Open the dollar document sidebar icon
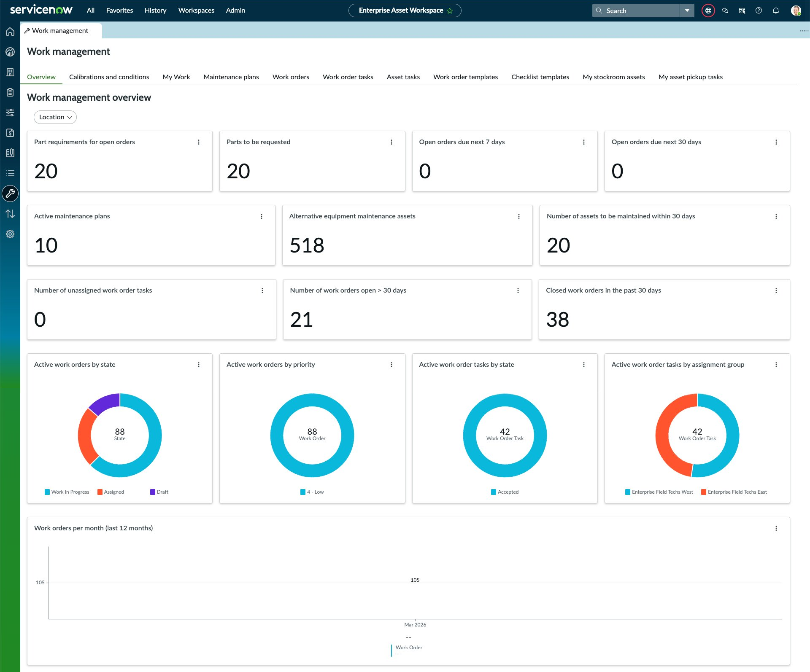Image resolution: width=810 pixels, height=672 pixels. (10, 133)
